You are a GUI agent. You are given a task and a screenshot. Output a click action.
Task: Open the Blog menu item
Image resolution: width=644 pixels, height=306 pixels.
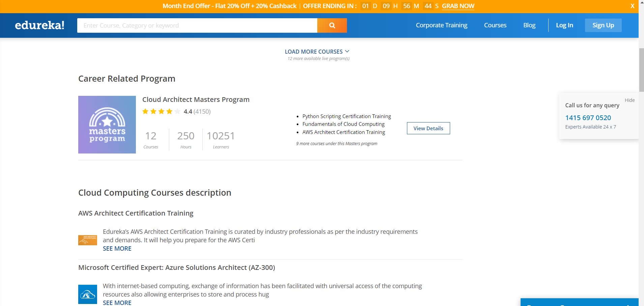coord(529,25)
